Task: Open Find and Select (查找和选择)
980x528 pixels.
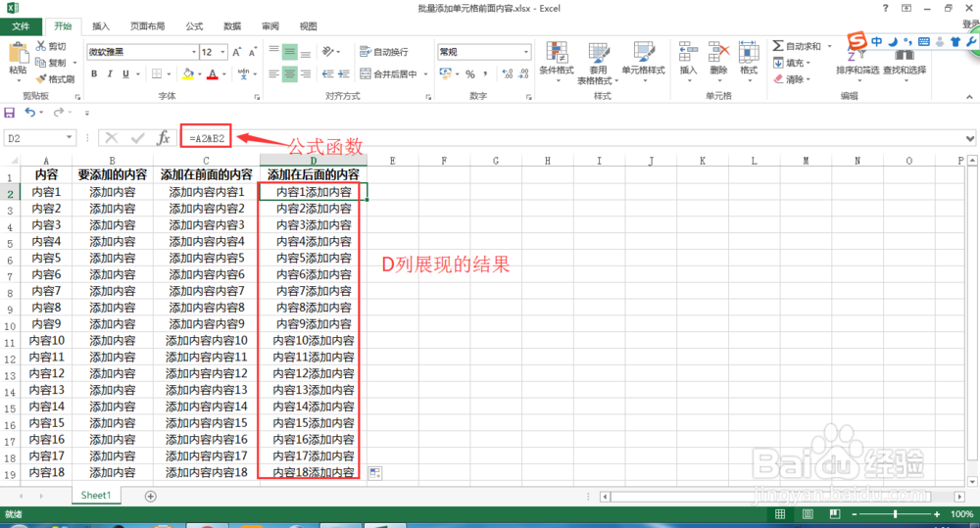Action: point(905,66)
